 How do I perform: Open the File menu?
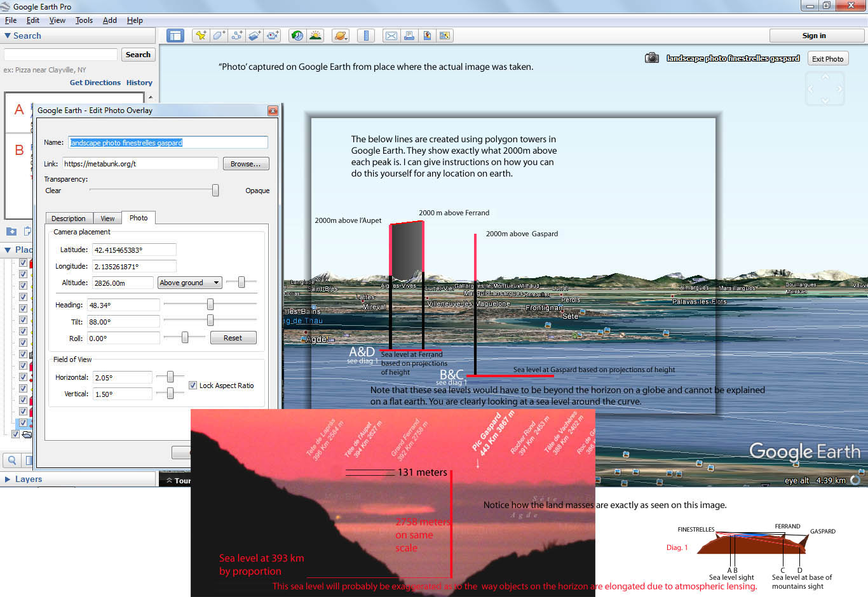coord(11,20)
